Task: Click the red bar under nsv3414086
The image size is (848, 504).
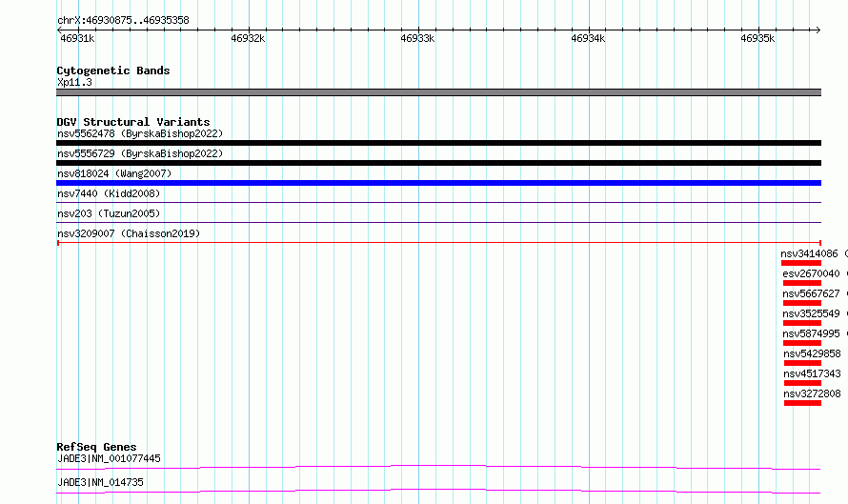Action: tap(801, 263)
